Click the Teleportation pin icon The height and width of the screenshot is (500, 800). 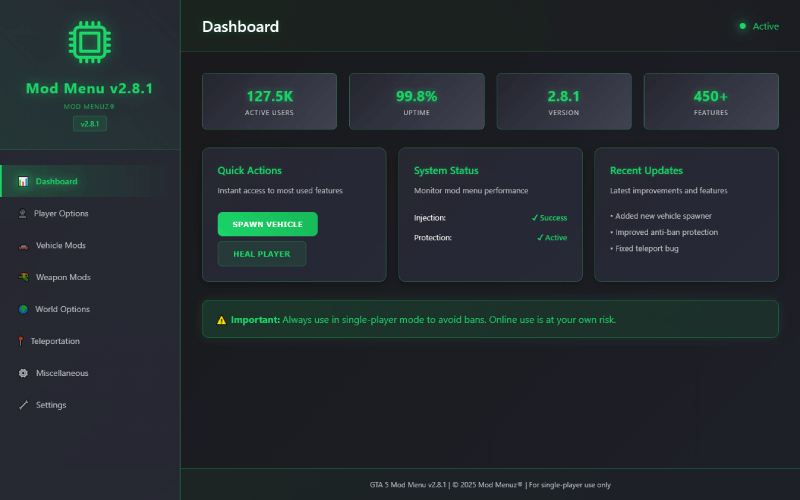(21, 341)
